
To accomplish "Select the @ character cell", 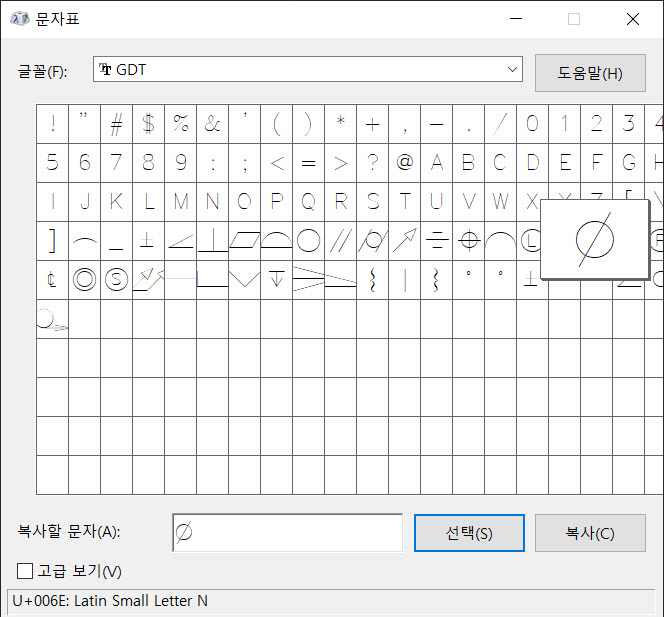I will pos(404,163).
